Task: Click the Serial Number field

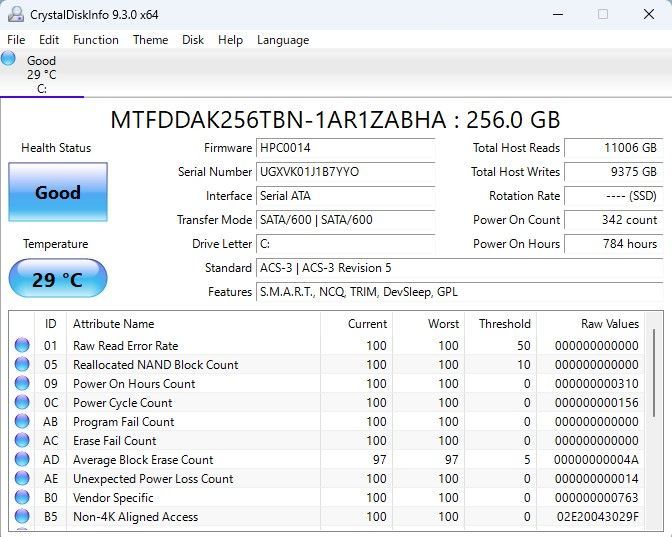Action: click(345, 172)
